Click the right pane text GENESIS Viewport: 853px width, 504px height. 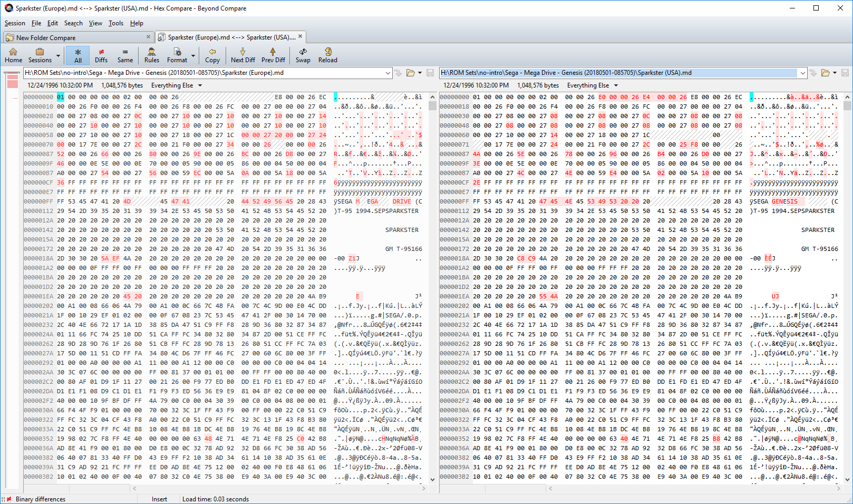784,201
